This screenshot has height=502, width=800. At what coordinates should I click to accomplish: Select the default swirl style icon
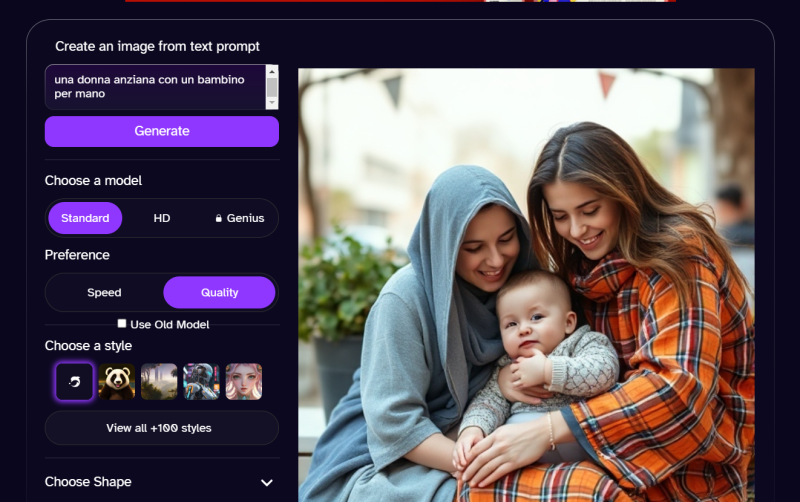click(74, 382)
